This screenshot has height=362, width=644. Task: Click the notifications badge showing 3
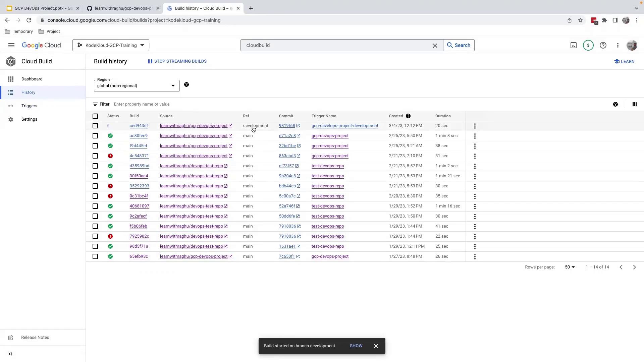click(x=588, y=45)
